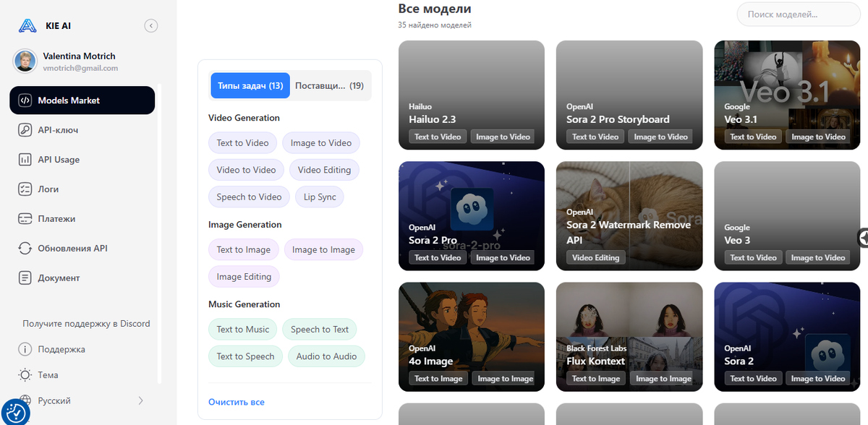Expand the Русский language selector chevron
The image size is (868, 425).
pyautogui.click(x=140, y=400)
